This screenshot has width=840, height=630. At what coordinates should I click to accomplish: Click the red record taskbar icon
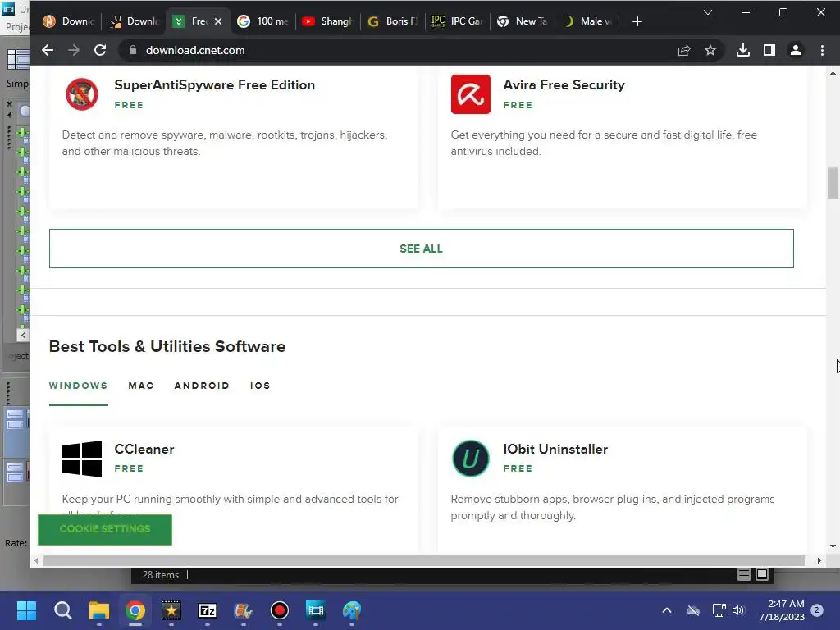click(x=279, y=610)
